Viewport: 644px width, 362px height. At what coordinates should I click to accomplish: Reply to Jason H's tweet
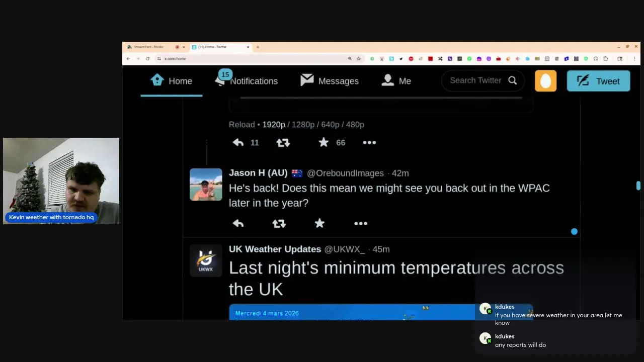[238, 224]
